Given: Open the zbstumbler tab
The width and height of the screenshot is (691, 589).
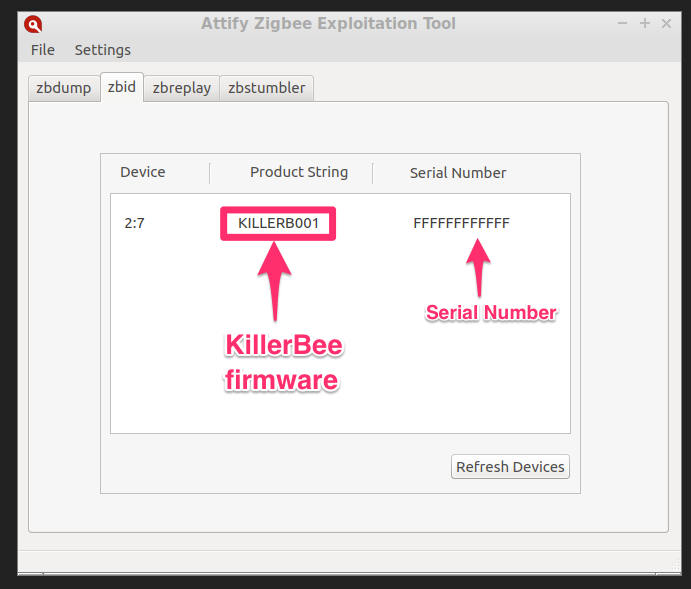Looking at the screenshot, I should pos(267,88).
